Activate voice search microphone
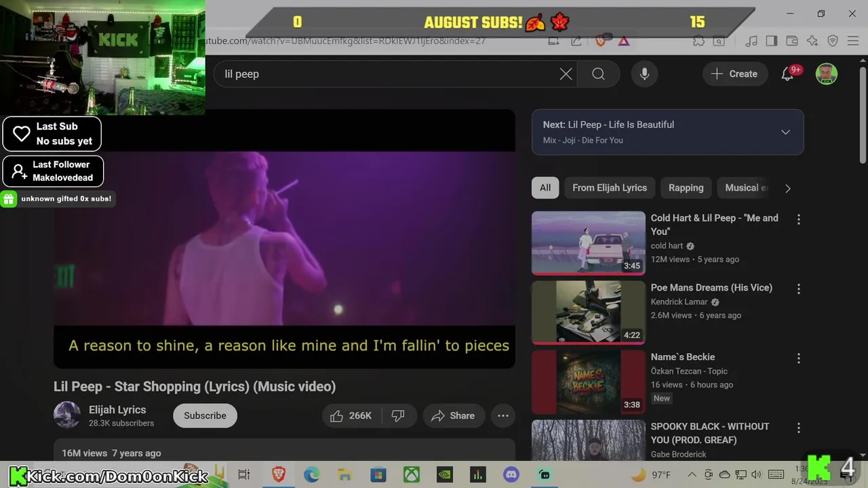The image size is (868, 488). click(x=644, y=74)
